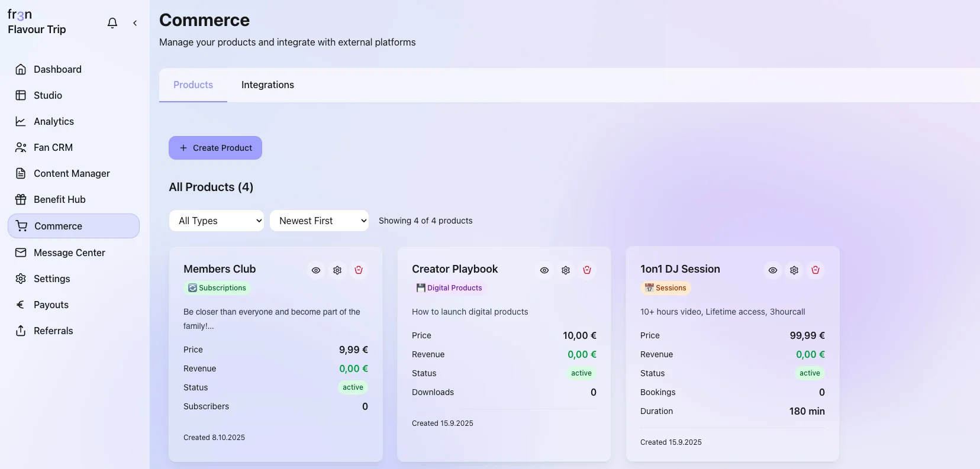
Task: Click the Create Product button
Action: [215, 148]
